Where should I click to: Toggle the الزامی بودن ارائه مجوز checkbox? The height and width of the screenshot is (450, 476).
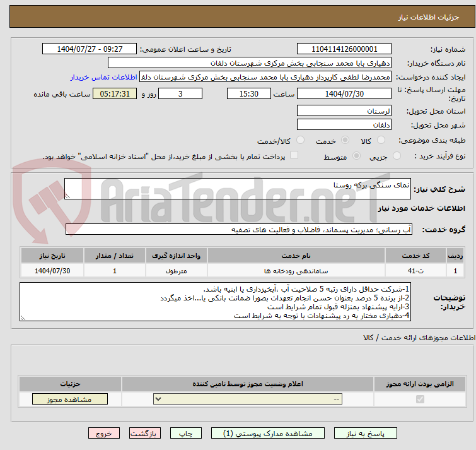pos(420,399)
